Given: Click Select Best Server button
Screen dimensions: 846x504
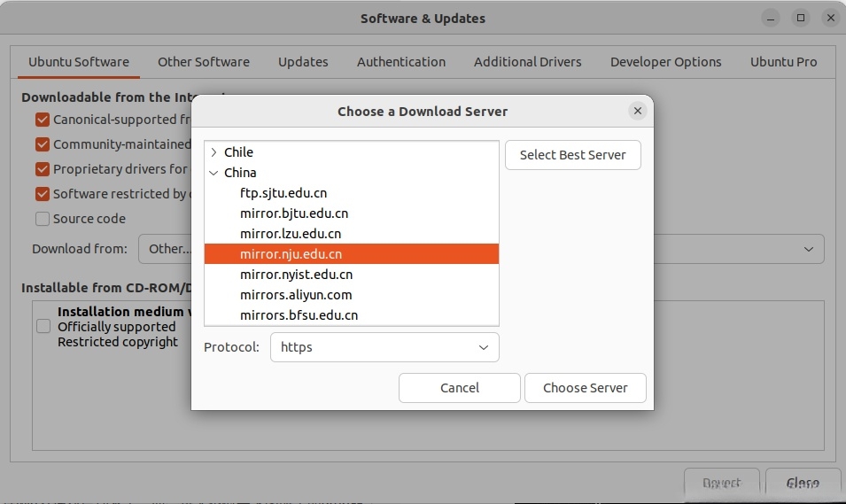Looking at the screenshot, I should (x=572, y=155).
